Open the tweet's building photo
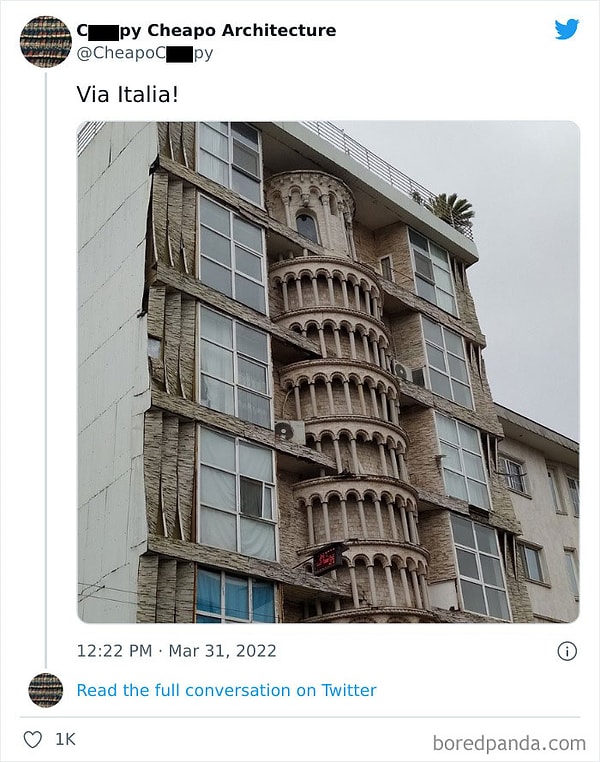Screen dimensions: 600x762 click(328, 372)
